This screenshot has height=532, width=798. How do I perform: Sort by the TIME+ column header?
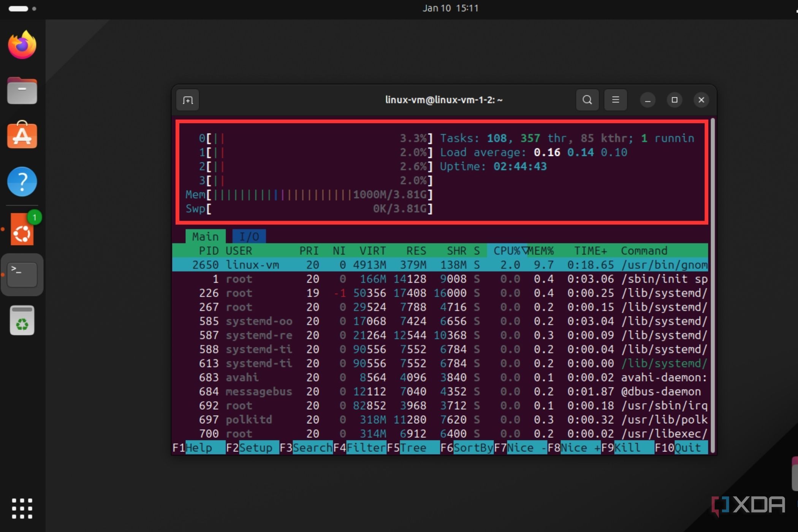pyautogui.click(x=591, y=251)
